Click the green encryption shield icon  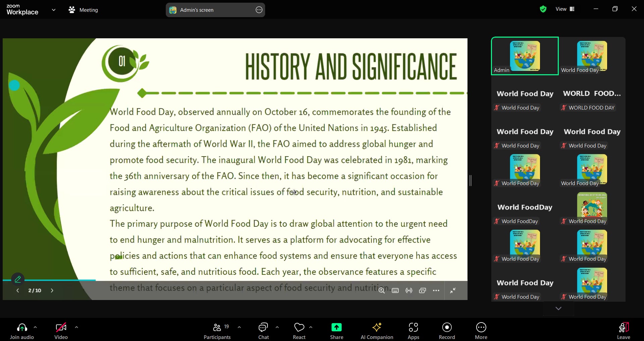(x=543, y=9)
